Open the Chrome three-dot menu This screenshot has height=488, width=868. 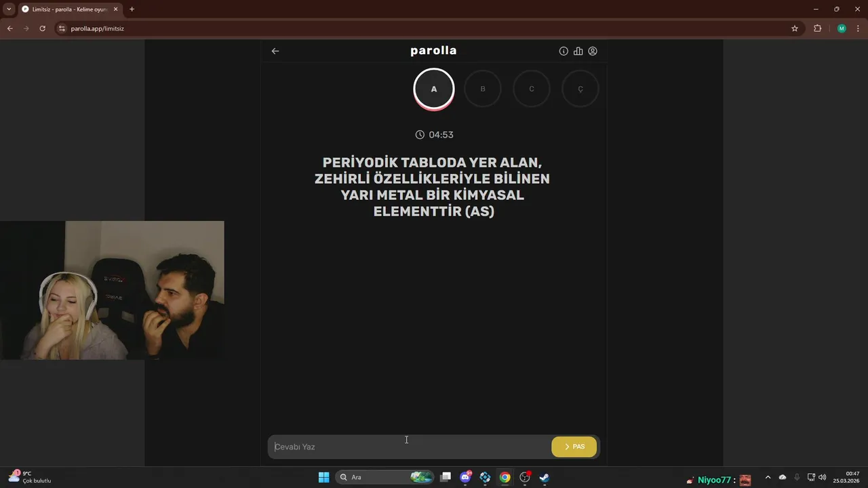click(859, 28)
